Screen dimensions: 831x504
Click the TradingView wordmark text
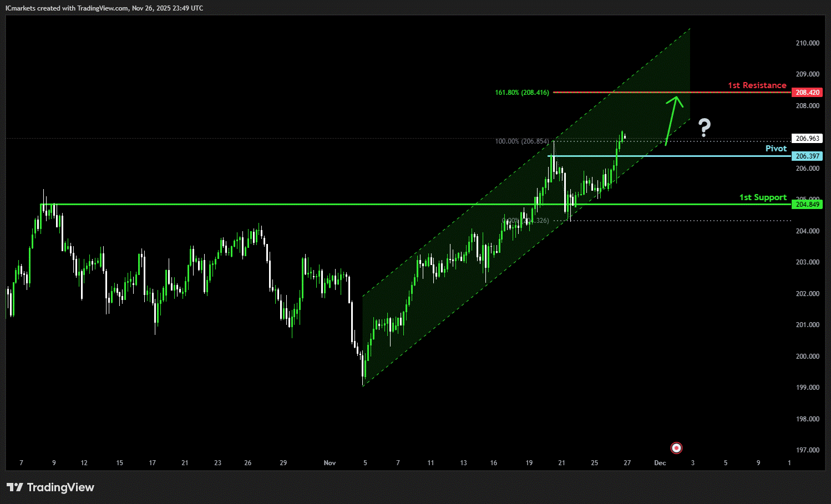pos(60,487)
